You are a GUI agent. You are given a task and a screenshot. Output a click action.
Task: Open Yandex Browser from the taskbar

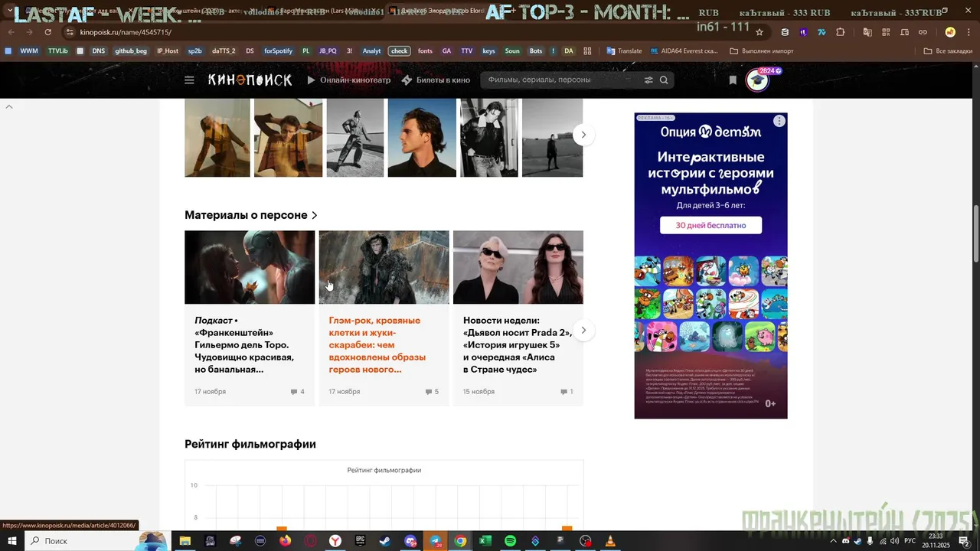coord(335,541)
